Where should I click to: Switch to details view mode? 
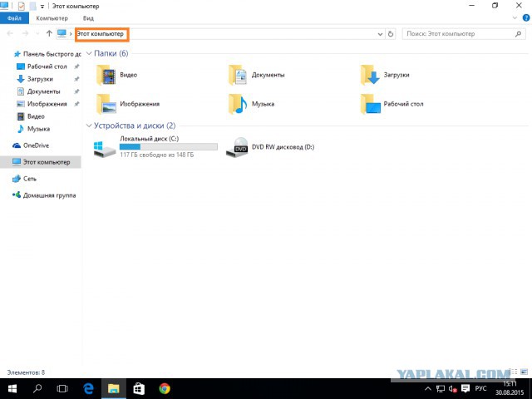click(515, 372)
